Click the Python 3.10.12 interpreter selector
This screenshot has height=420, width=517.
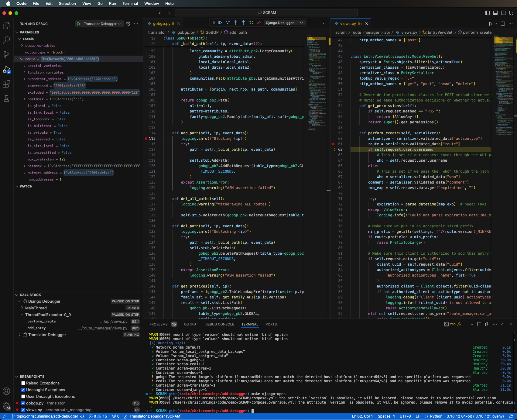pos(475,416)
